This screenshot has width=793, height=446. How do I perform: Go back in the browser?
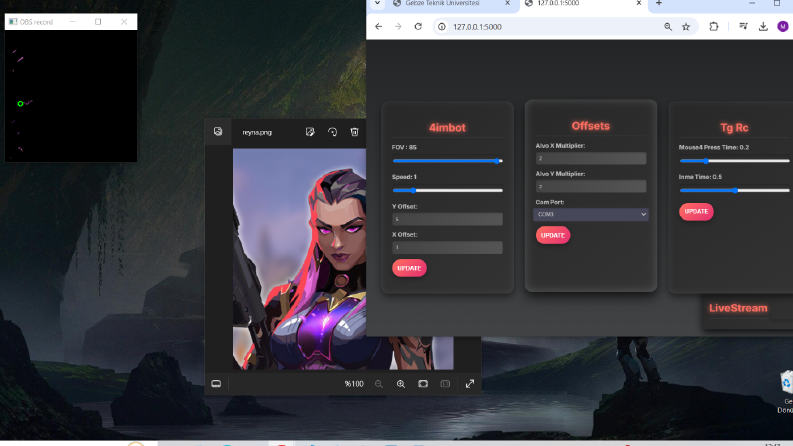tap(378, 27)
